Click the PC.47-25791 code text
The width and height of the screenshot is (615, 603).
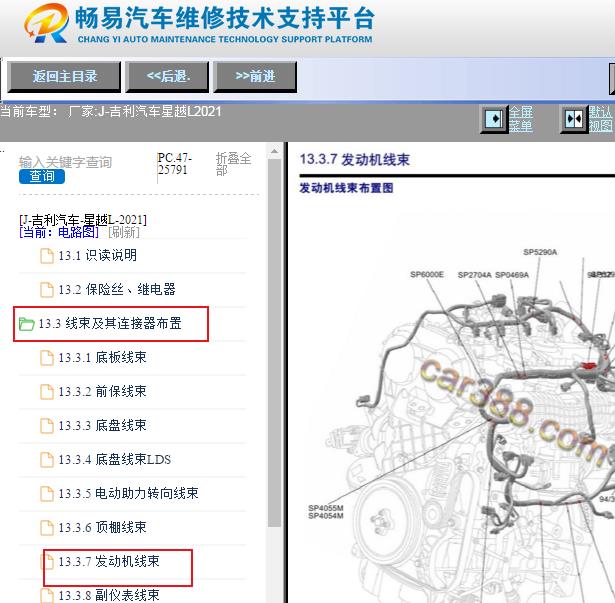[175, 164]
